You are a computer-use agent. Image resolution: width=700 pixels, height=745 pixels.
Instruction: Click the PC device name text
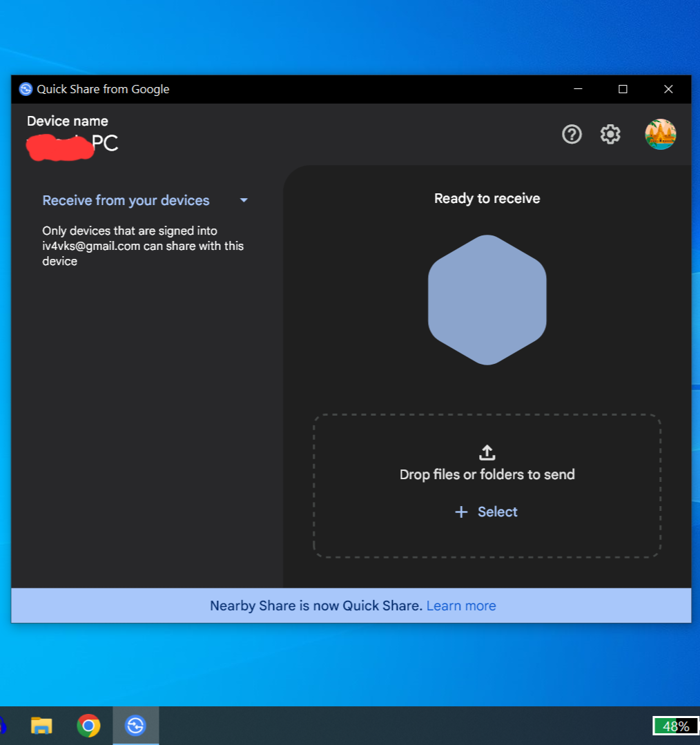pyautogui.click(x=105, y=143)
